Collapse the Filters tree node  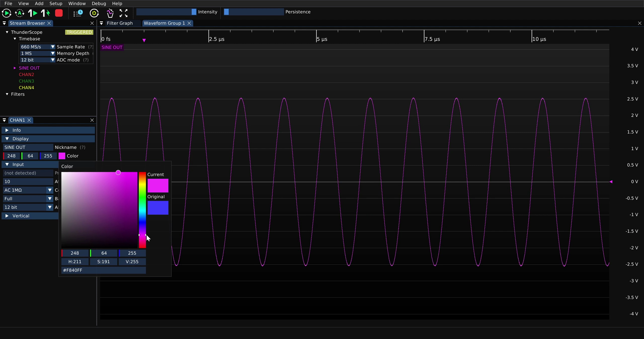[7, 94]
